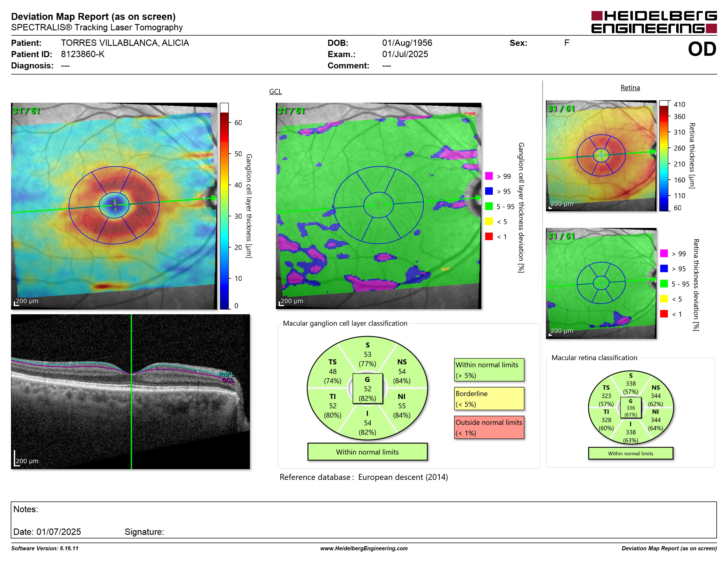This screenshot has width=728, height=563.
Task: Click the ganglion cell layer thickness color scale bar
Action: click(224, 206)
